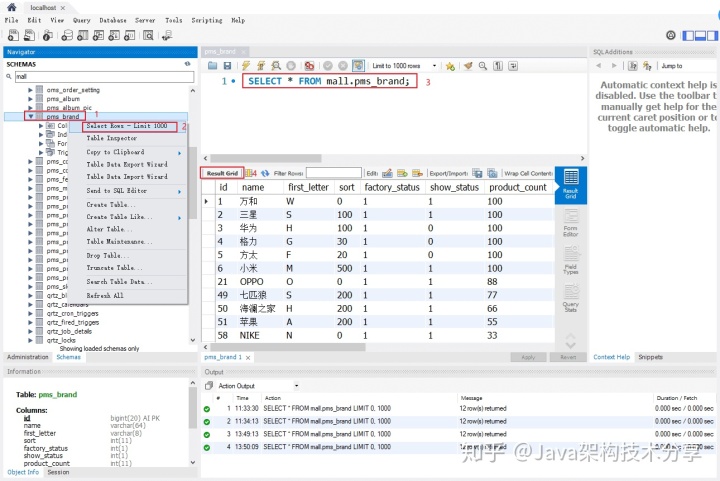This screenshot has height=481, width=720.
Task: Execute statement under cursor icon
Action: 261,66
